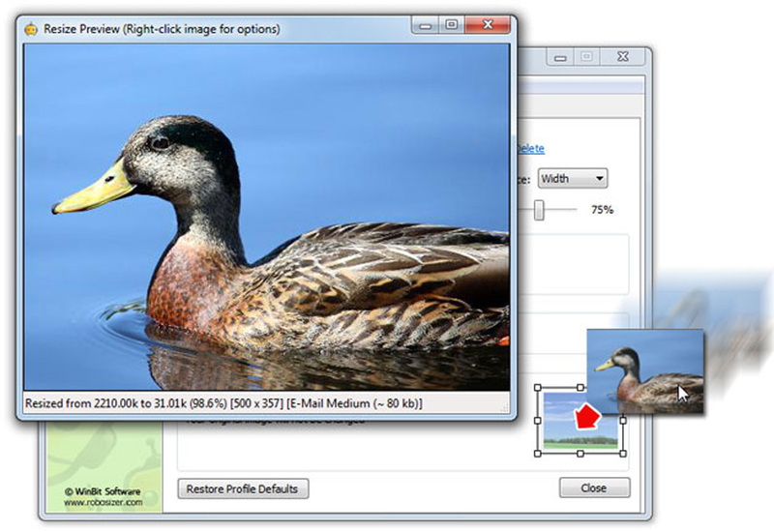Maximize the Resize Preview window
Screen dimensions: 774x532
tap(451, 25)
